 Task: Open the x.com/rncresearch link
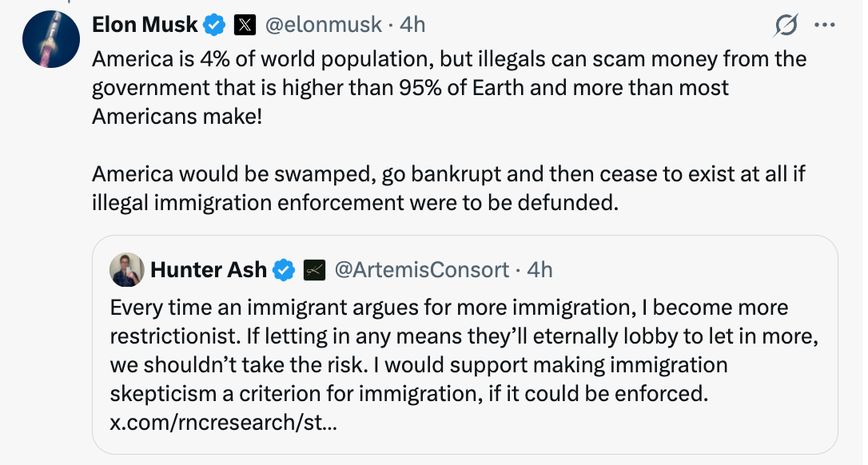click(x=223, y=423)
